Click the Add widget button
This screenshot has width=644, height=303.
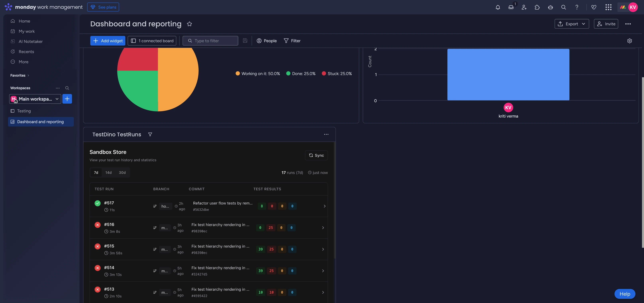click(x=107, y=41)
